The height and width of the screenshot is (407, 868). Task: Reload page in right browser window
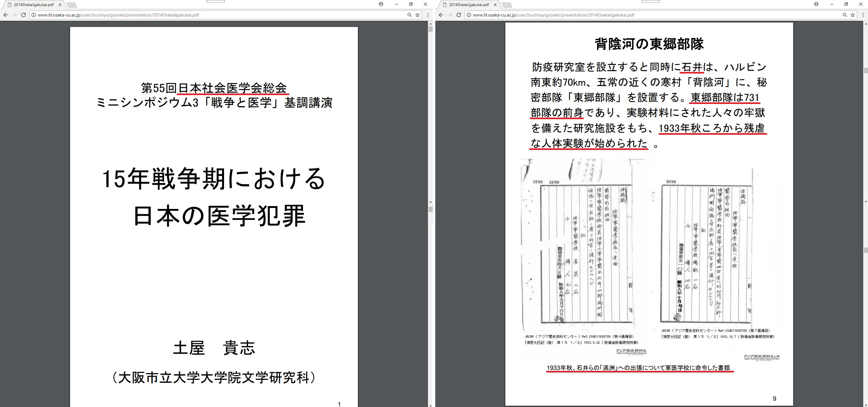459,15
